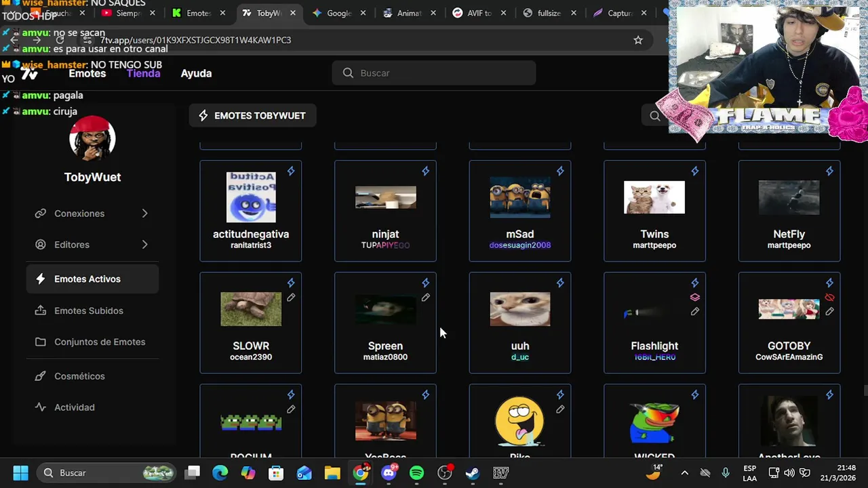The height and width of the screenshot is (488, 868).
Task: Click emote author ocean2390
Action: coord(251,357)
